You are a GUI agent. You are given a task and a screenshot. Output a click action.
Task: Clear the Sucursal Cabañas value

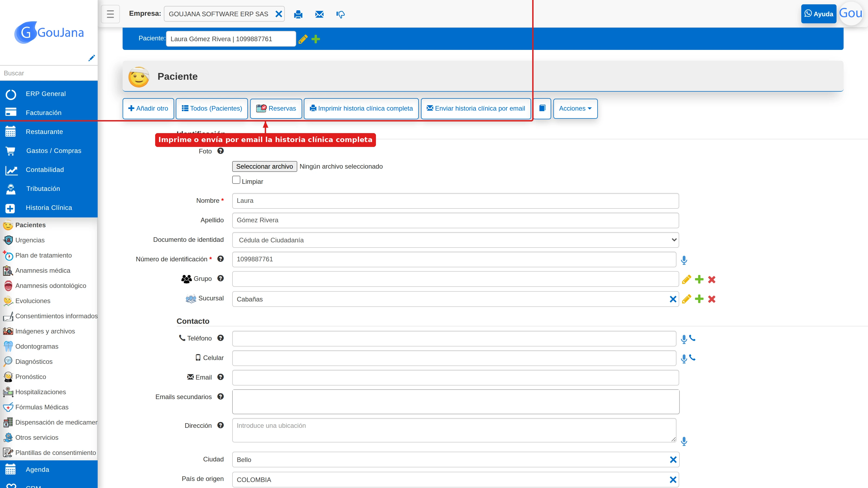(673, 299)
